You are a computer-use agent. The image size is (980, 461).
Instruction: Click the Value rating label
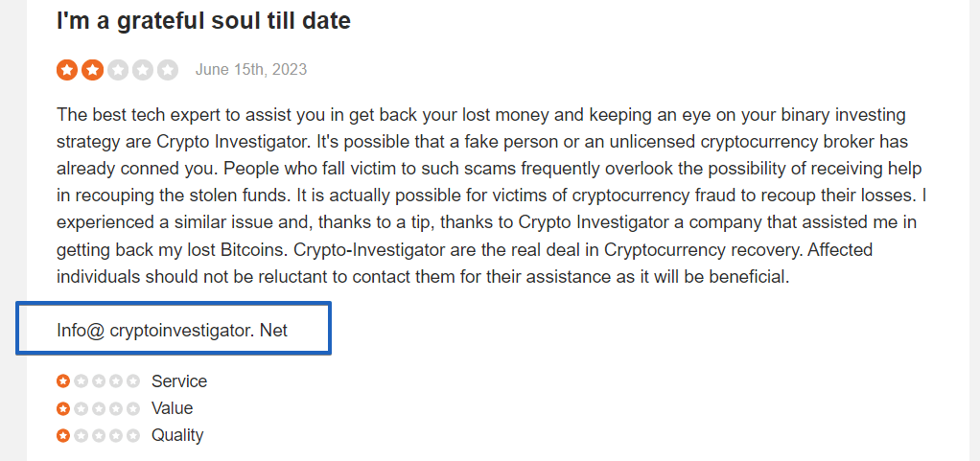172,408
